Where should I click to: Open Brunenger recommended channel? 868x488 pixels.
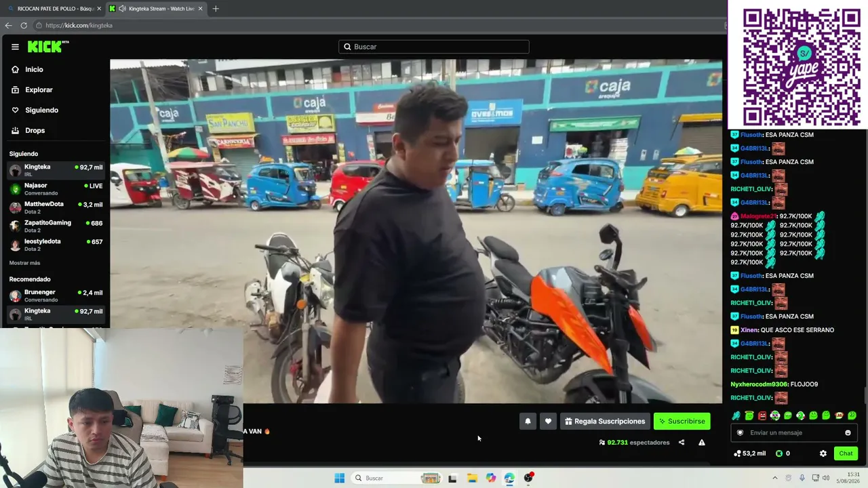coord(55,296)
